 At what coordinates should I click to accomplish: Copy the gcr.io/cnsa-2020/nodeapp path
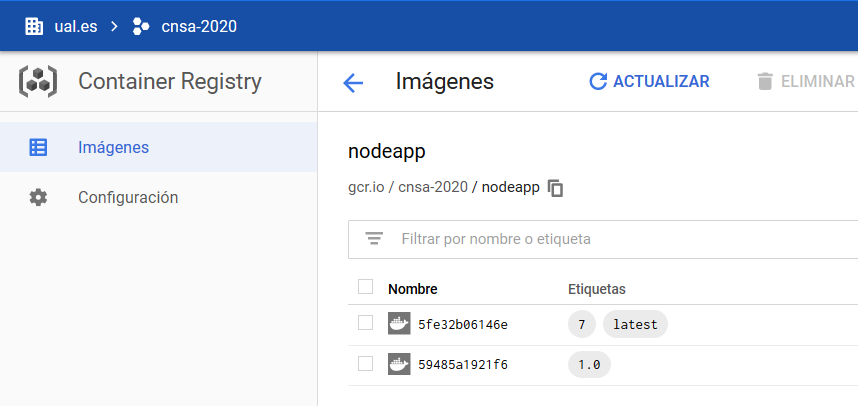[555, 188]
